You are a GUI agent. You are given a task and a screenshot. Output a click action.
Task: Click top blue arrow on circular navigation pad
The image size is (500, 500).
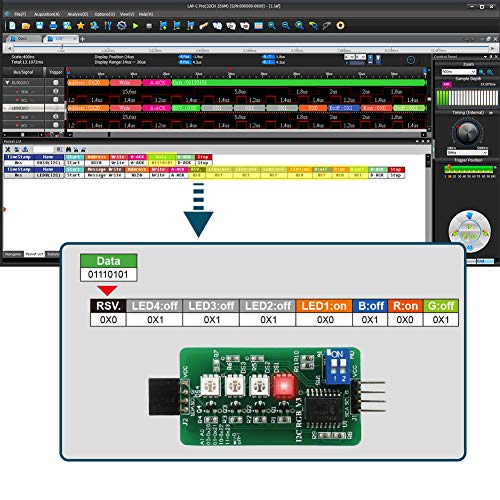[470, 216]
